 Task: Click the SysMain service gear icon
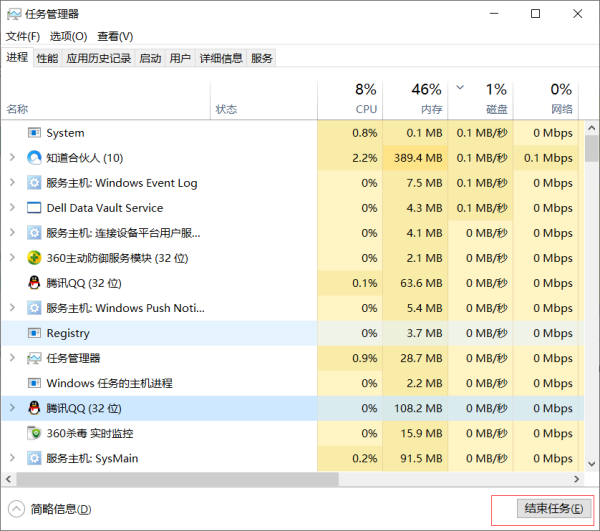click(34, 458)
